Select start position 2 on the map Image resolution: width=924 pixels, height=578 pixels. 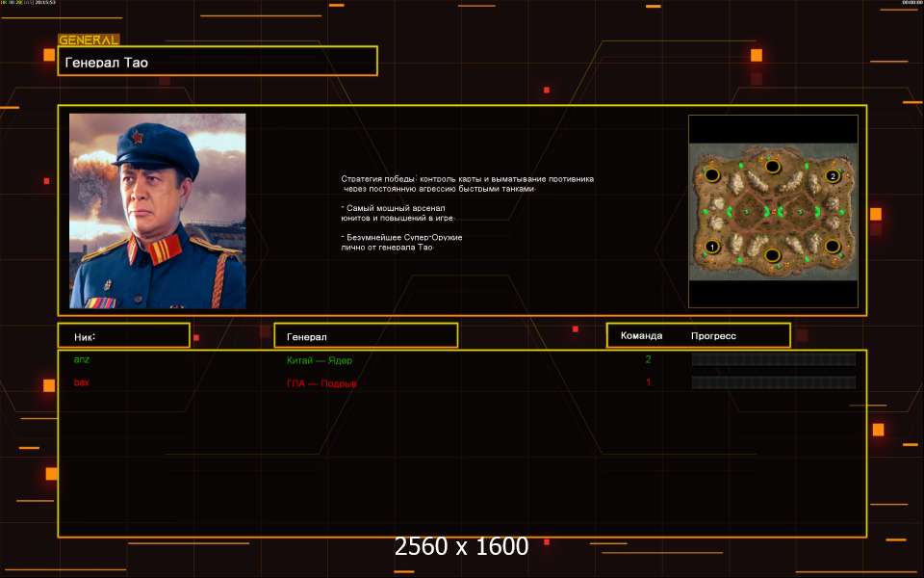coord(832,176)
